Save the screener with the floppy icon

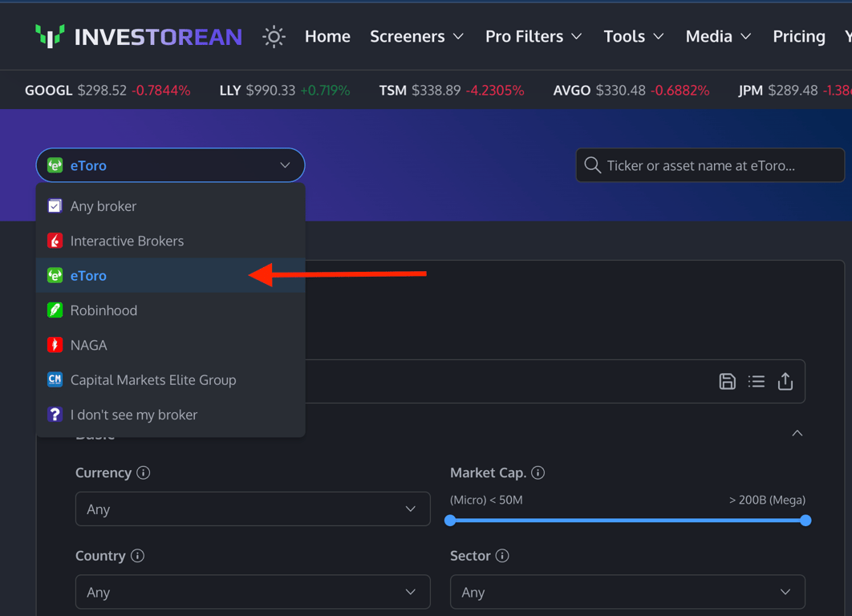click(x=727, y=381)
